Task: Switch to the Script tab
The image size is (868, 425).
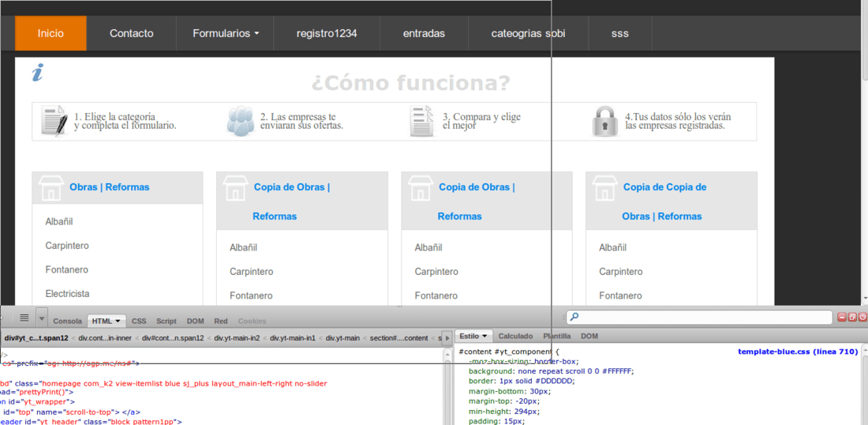Action: click(x=166, y=322)
